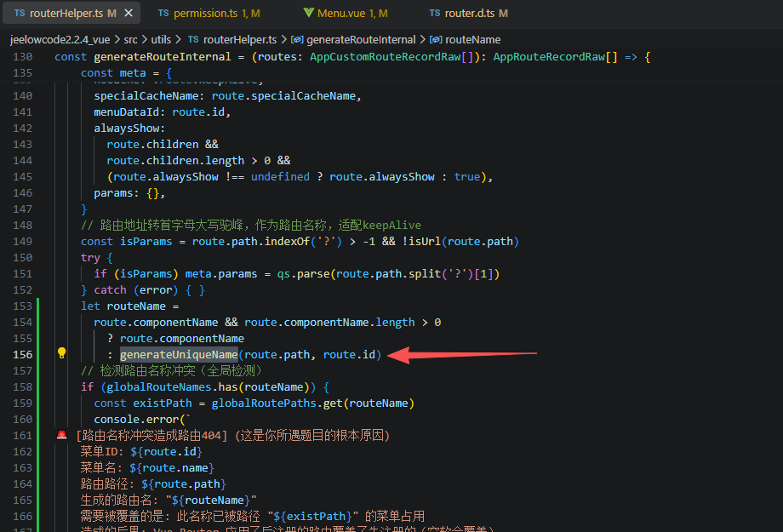Close the routerHelper.ts tab
The width and height of the screenshot is (783, 532).
pos(128,14)
